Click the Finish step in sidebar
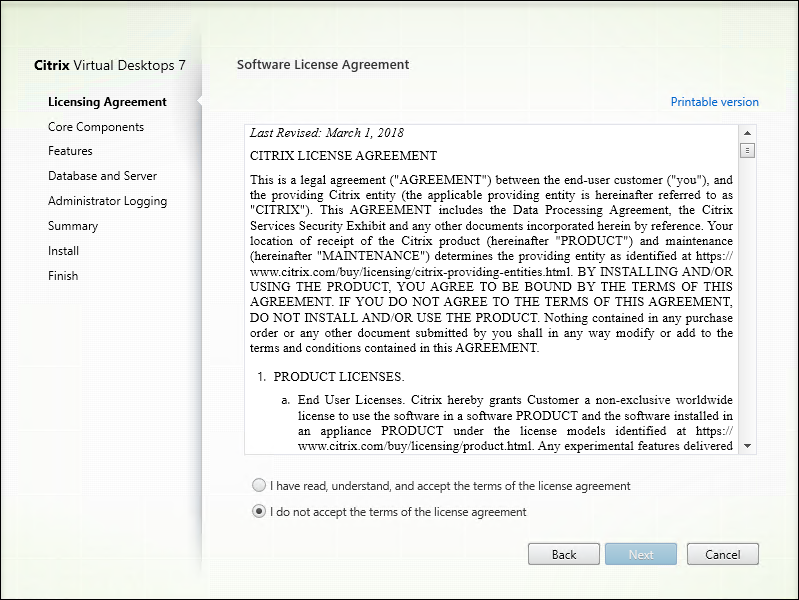799x600 pixels. point(62,276)
